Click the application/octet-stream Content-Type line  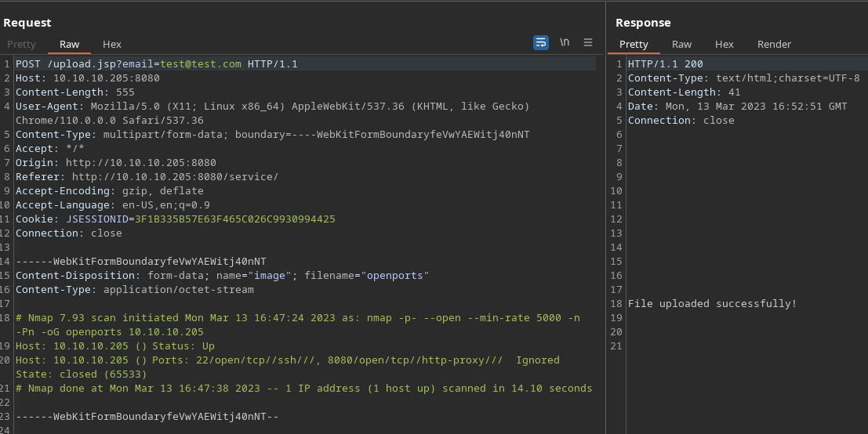click(x=135, y=290)
